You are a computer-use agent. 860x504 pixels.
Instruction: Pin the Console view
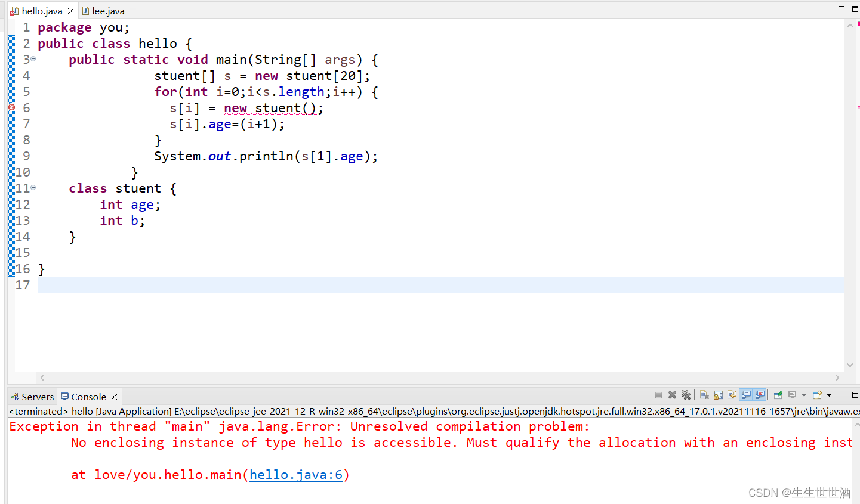tap(777, 394)
